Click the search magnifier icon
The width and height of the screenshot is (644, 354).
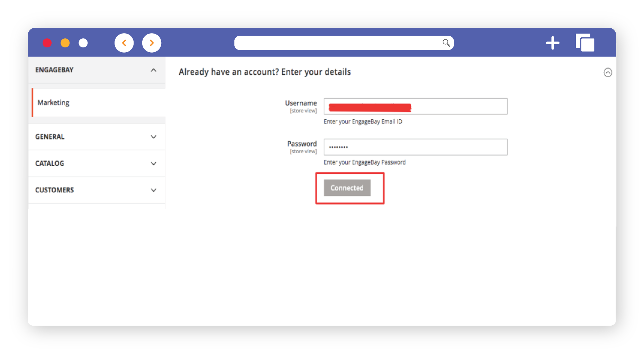[446, 43]
